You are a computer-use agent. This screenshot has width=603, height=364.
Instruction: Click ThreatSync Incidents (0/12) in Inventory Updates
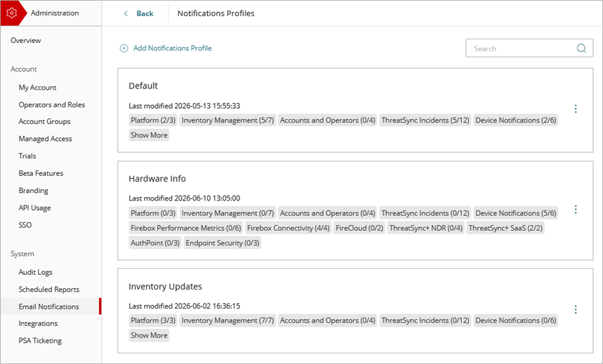click(x=425, y=321)
